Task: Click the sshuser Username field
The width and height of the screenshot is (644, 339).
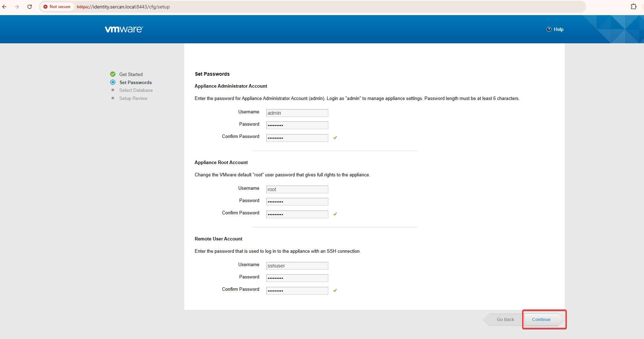Action: (x=297, y=266)
